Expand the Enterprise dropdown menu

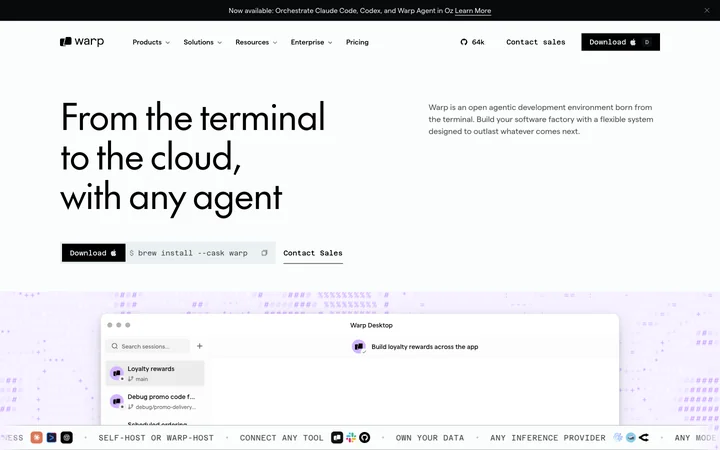click(x=311, y=42)
